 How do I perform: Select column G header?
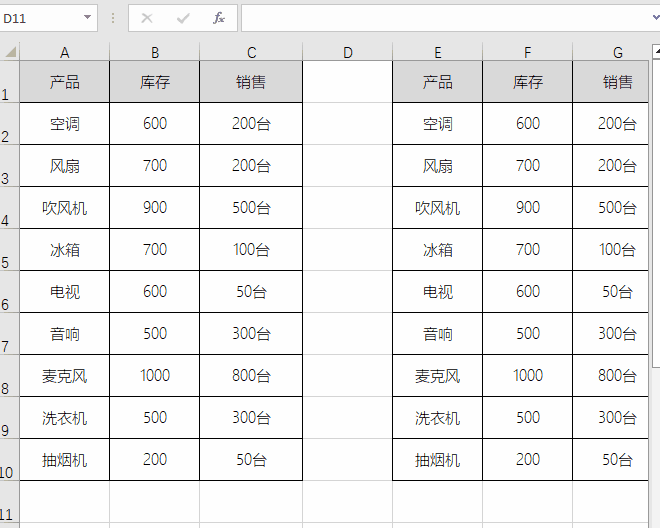611,52
